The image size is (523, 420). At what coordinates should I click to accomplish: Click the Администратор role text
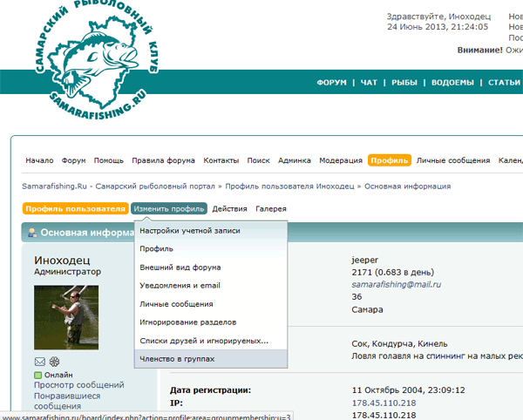point(67,272)
